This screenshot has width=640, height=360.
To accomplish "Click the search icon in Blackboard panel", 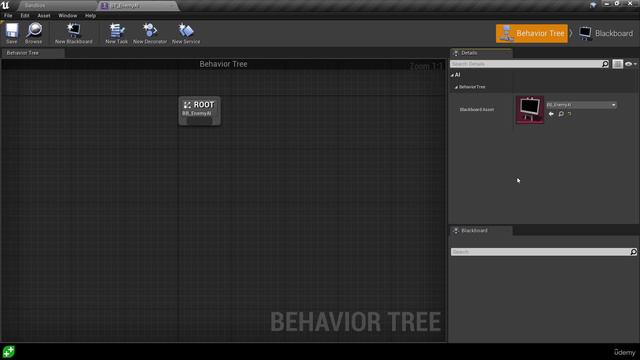I will click(633, 252).
